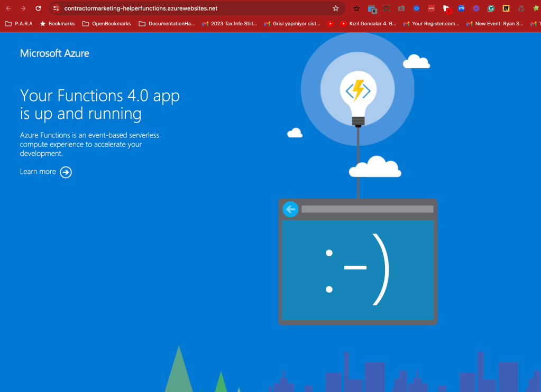
Task: Open the tab-closer extension with X badge
Action: coord(372,8)
